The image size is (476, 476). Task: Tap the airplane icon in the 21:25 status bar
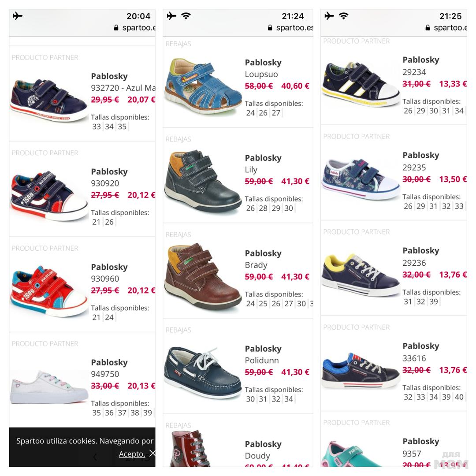[329, 16]
